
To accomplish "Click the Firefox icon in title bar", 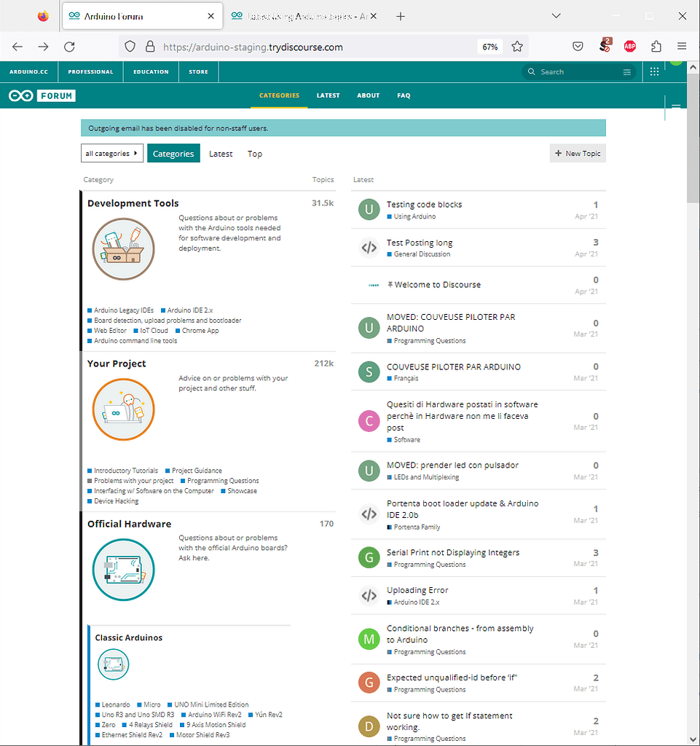I will click(43, 16).
